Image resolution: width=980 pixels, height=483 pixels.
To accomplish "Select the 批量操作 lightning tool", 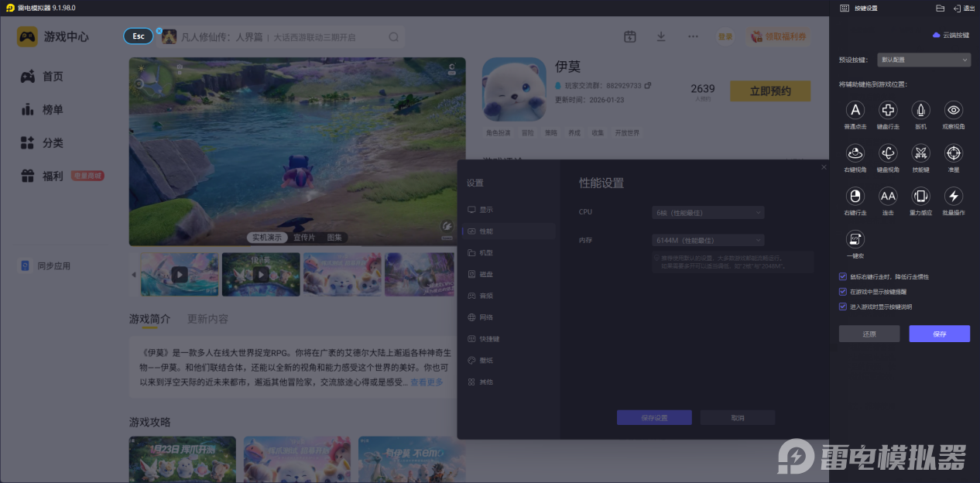I will click(954, 196).
